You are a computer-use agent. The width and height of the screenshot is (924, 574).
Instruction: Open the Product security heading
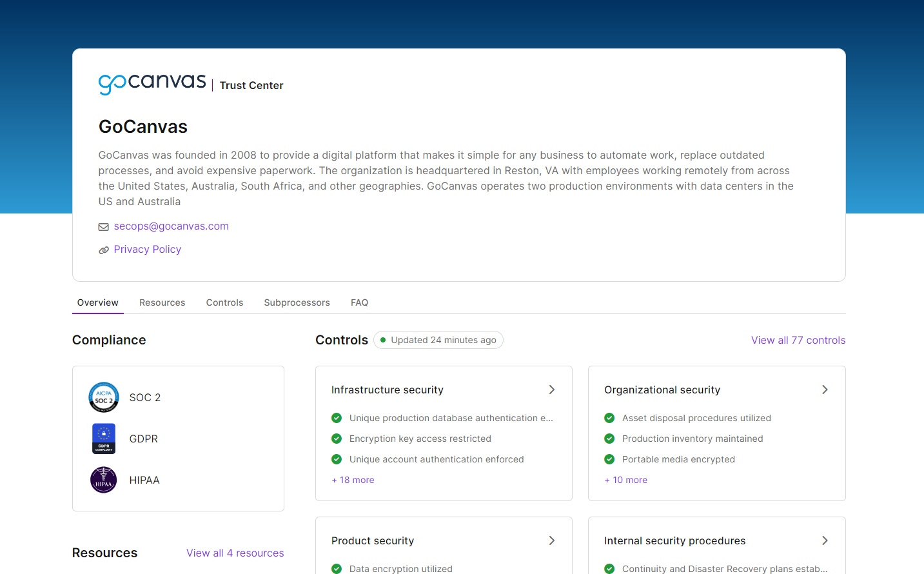coord(373,540)
